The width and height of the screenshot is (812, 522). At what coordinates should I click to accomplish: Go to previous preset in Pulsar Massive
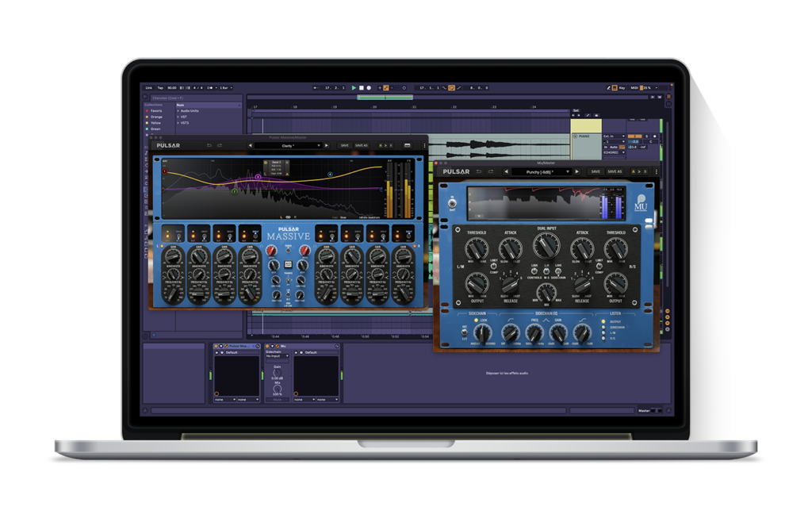pyautogui.click(x=250, y=145)
